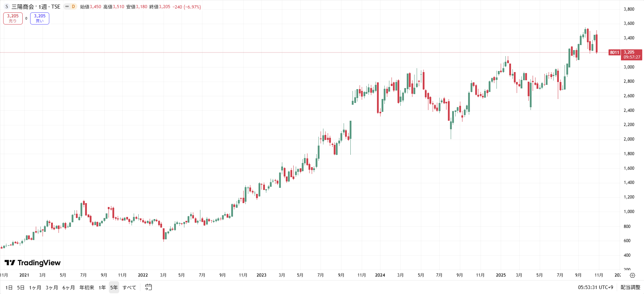644x294 pixels.
Task: Open the UTC+9 timezone menu
Action: [x=595, y=287]
